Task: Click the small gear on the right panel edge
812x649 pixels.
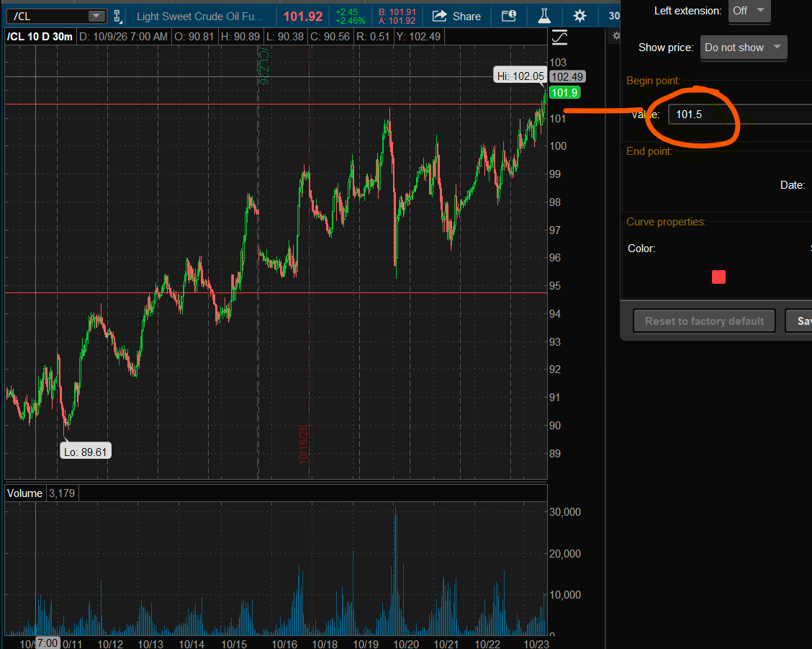Action: tap(616, 36)
